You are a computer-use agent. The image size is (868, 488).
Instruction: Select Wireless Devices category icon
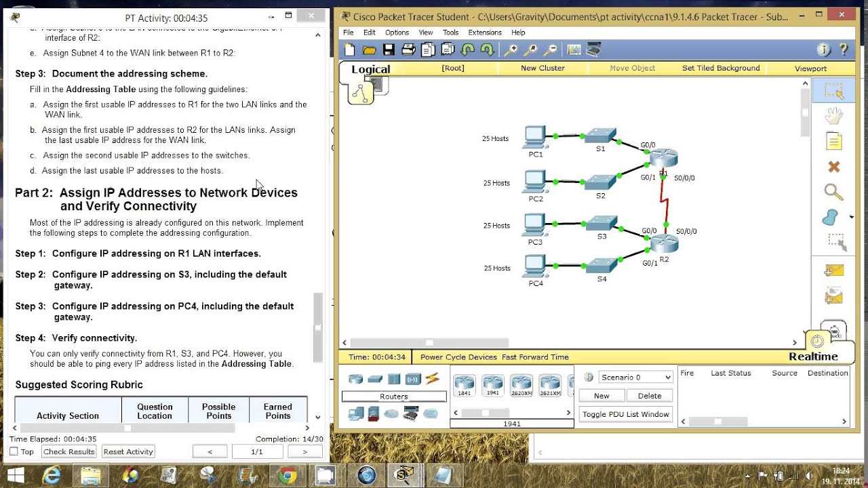pos(413,379)
